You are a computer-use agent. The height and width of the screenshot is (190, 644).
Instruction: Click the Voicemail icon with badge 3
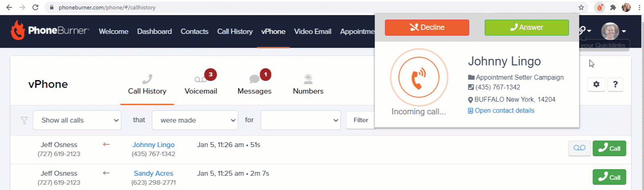click(200, 79)
